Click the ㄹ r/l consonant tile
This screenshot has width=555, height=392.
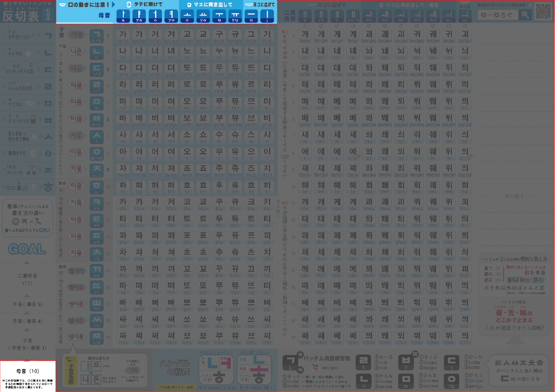[x=97, y=87]
